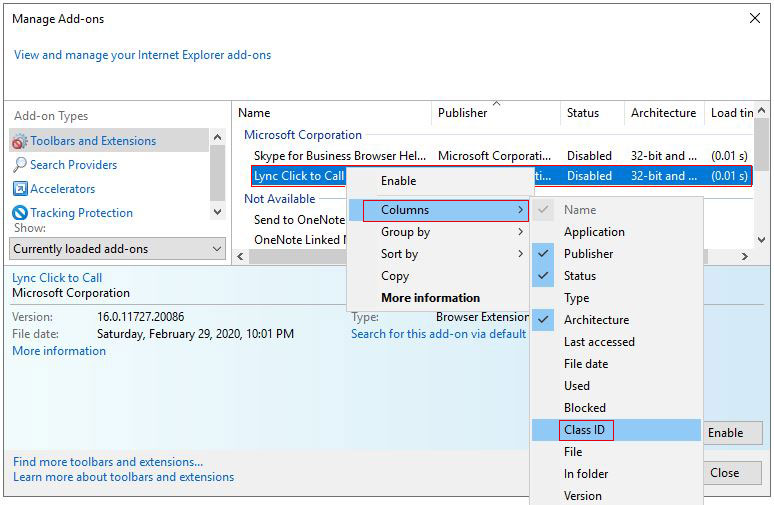Expand the Sort by submenu
The height and width of the screenshot is (505, 774).
tap(438, 254)
